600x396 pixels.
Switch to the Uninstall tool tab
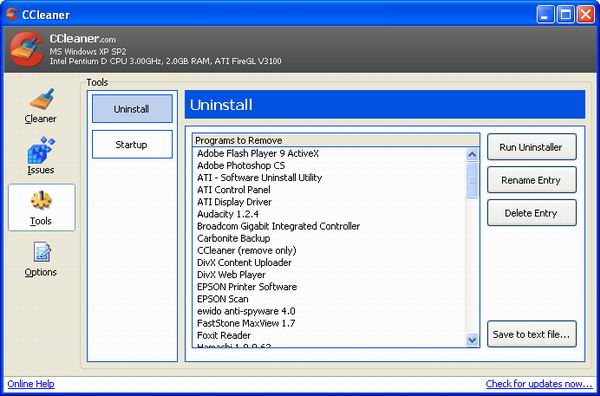pyautogui.click(x=132, y=109)
